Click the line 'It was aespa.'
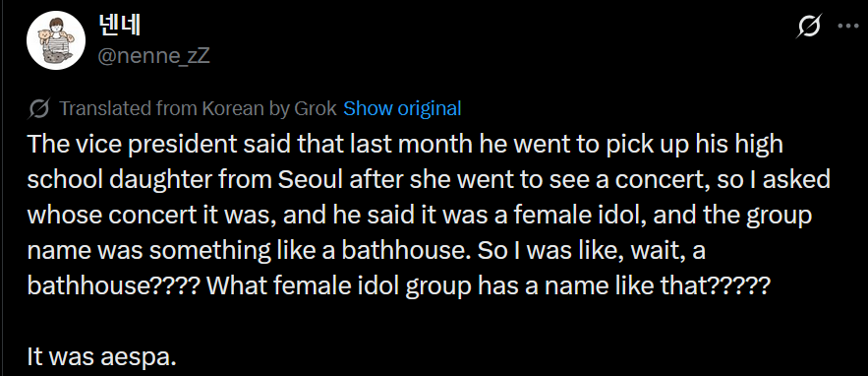The width and height of the screenshot is (868, 376). tap(102, 357)
